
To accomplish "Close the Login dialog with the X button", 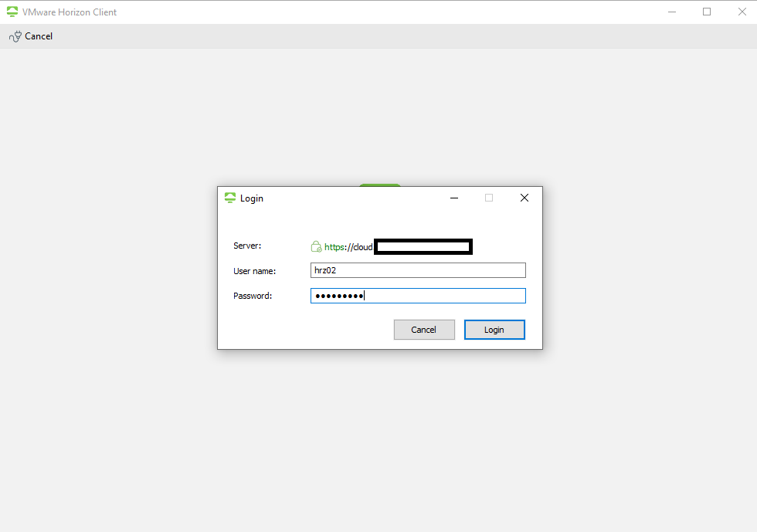I will (524, 198).
